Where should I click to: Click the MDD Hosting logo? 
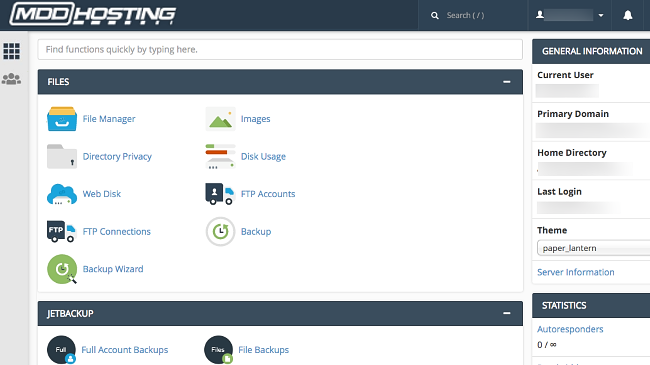tap(93, 14)
